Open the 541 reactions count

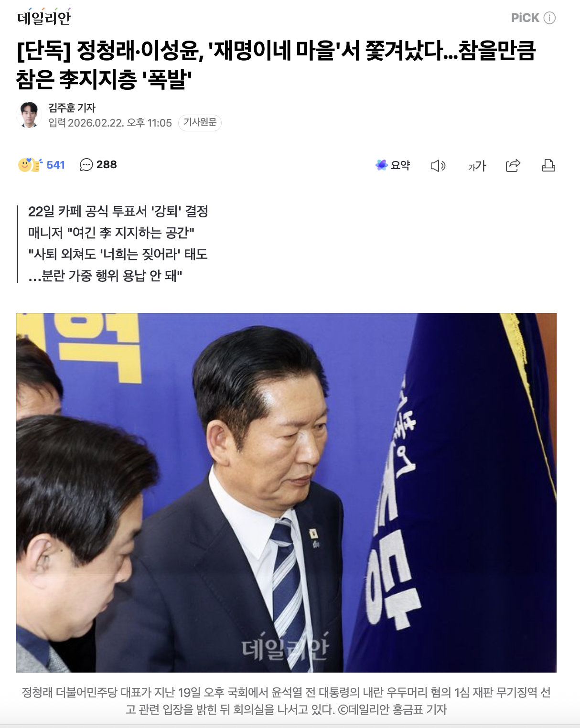pyautogui.click(x=56, y=165)
